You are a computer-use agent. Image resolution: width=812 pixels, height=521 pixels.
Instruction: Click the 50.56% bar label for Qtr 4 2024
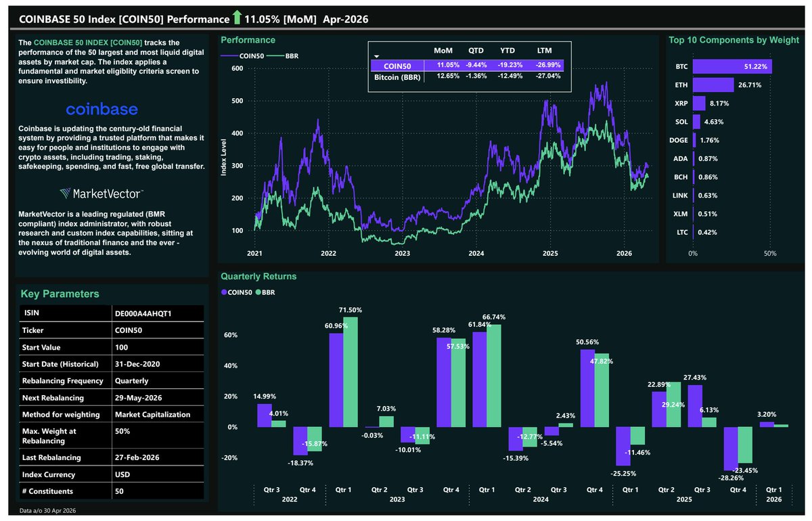point(589,342)
